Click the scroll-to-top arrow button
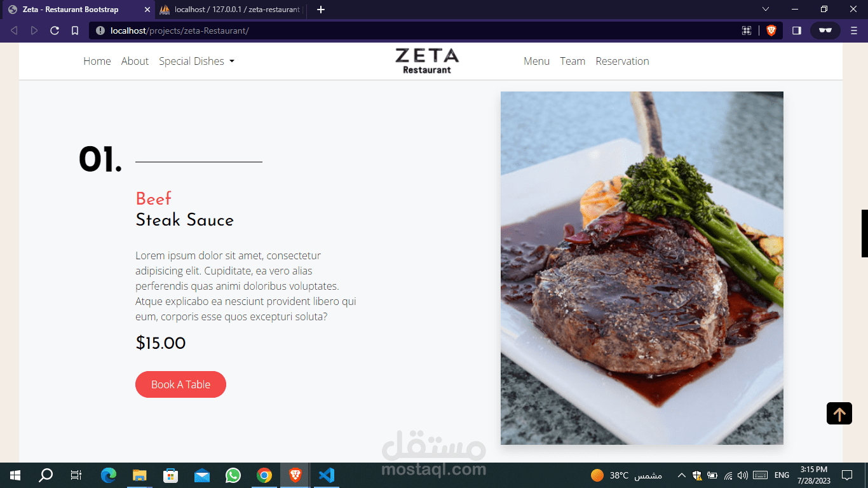Viewport: 868px width, 488px height. [839, 414]
